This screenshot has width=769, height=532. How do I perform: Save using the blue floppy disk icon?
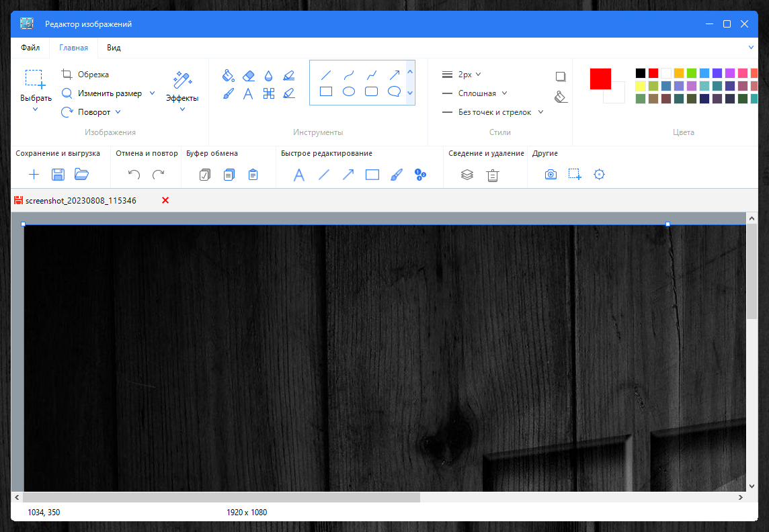58,175
